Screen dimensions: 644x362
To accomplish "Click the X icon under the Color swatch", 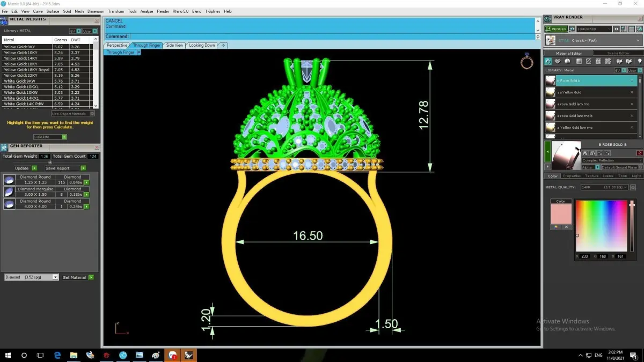I will (566, 227).
